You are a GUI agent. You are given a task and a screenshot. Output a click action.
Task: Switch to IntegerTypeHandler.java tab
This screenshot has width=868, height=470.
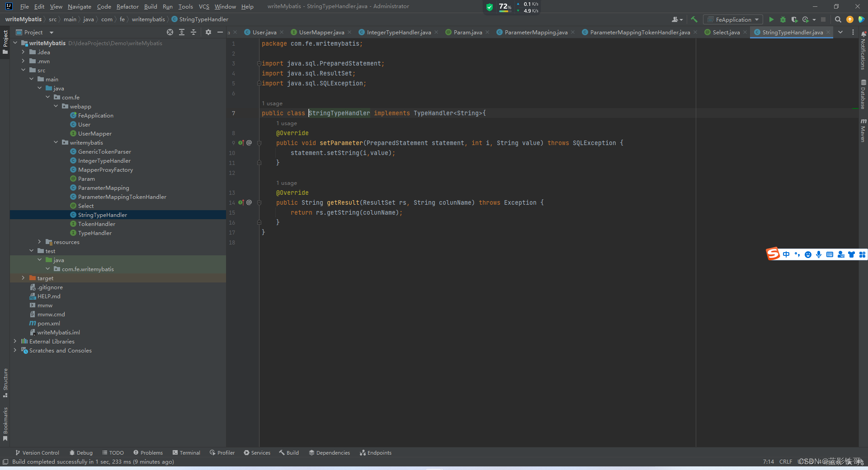[398, 32]
